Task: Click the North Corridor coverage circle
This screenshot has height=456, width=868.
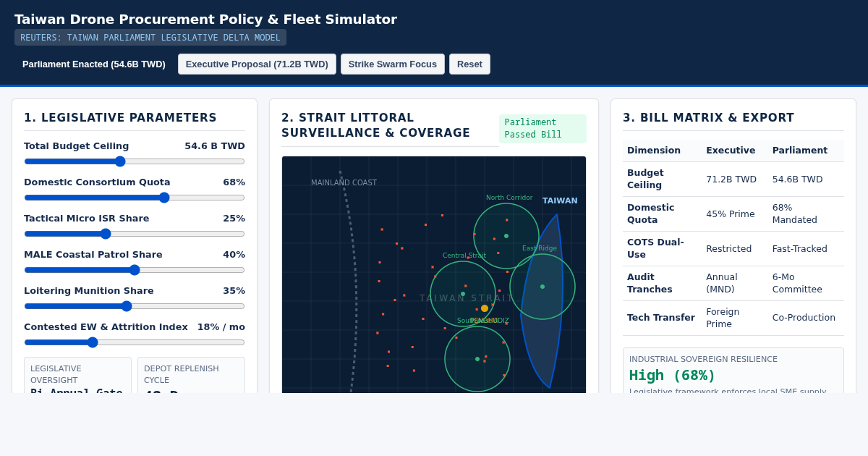Action: tap(506, 236)
